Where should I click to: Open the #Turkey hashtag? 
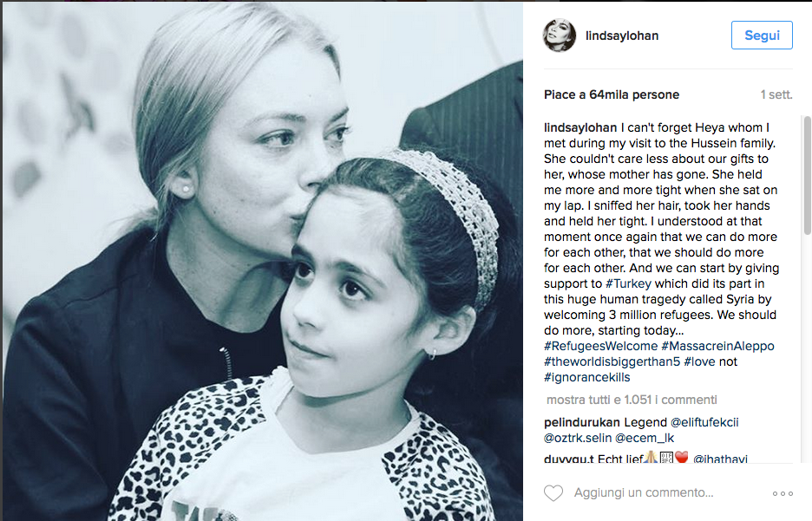pyautogui.click(x=628, y=283)
